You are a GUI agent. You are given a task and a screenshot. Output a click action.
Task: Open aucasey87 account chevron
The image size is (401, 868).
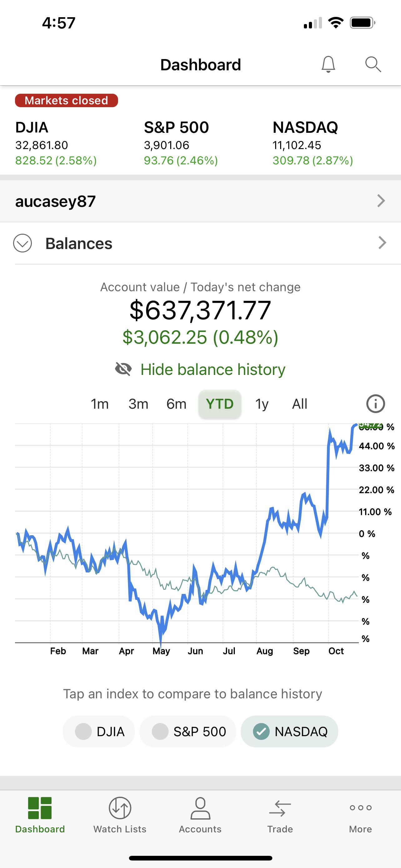(x=381, y=201)
